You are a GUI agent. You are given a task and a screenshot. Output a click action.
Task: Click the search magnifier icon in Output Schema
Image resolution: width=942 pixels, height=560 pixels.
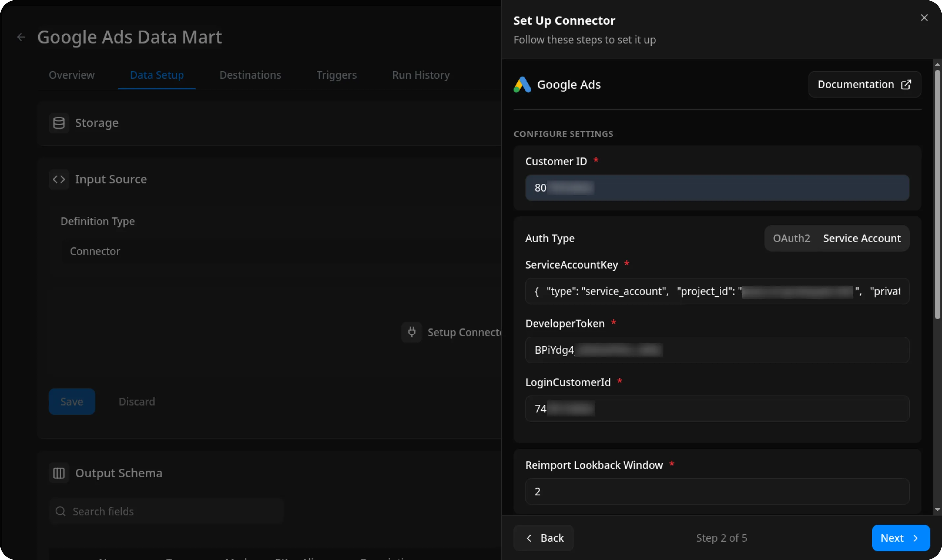point(60,511)
